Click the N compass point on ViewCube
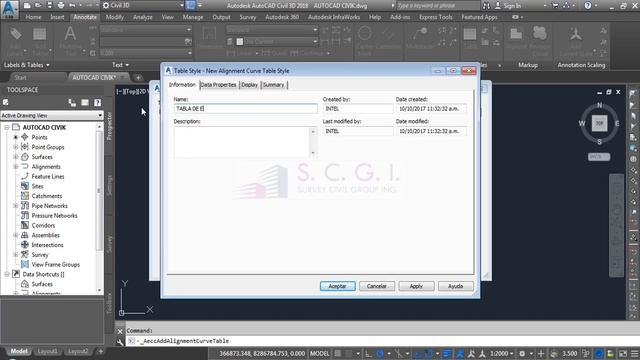Image resolution: width=640 pixels, height=360 pixels. point(600,105)
